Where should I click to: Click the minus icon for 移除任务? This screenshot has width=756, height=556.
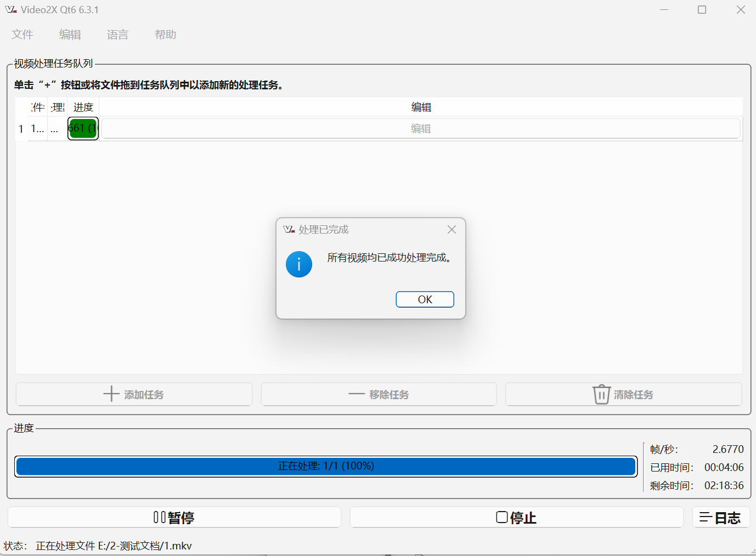tap(357, 394)
